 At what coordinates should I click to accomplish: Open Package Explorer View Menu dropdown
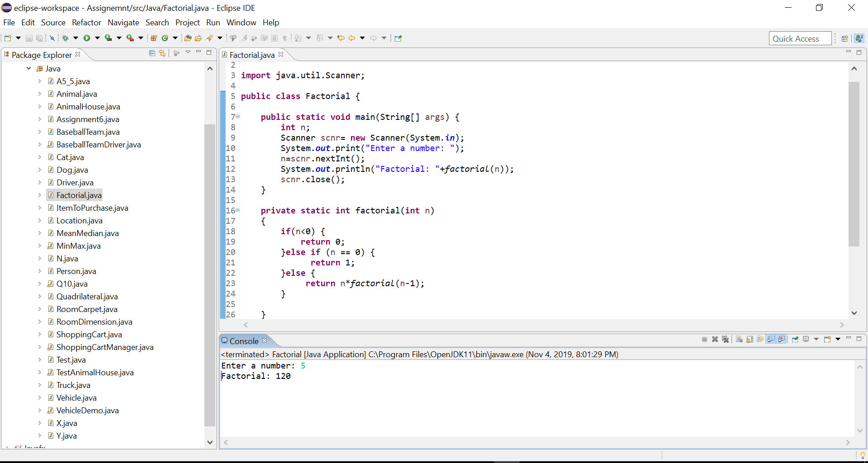(x=188, y=53)
